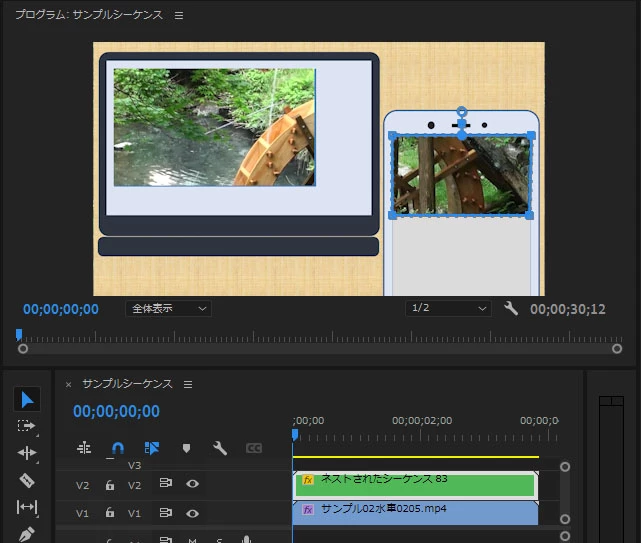The width and height of the screenshot is (641, 543).
Task: Click timeline ruler at 00;00;02;00
Action: click(421, 421)
